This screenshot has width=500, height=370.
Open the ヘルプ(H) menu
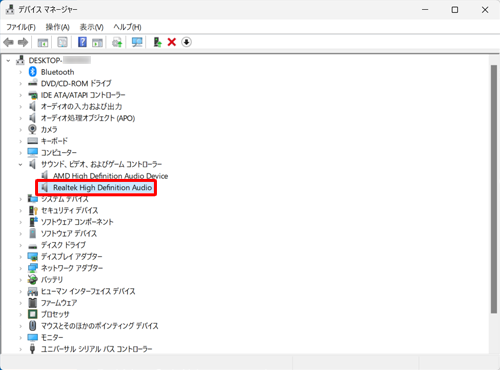[x=127, y=27]
